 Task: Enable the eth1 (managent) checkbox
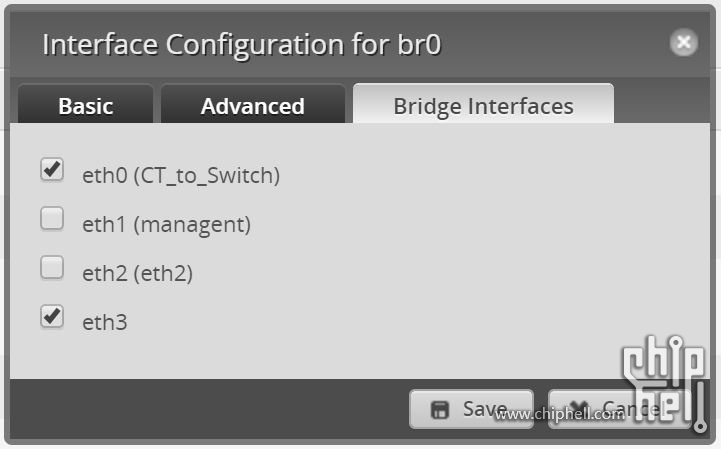(51, 218)
